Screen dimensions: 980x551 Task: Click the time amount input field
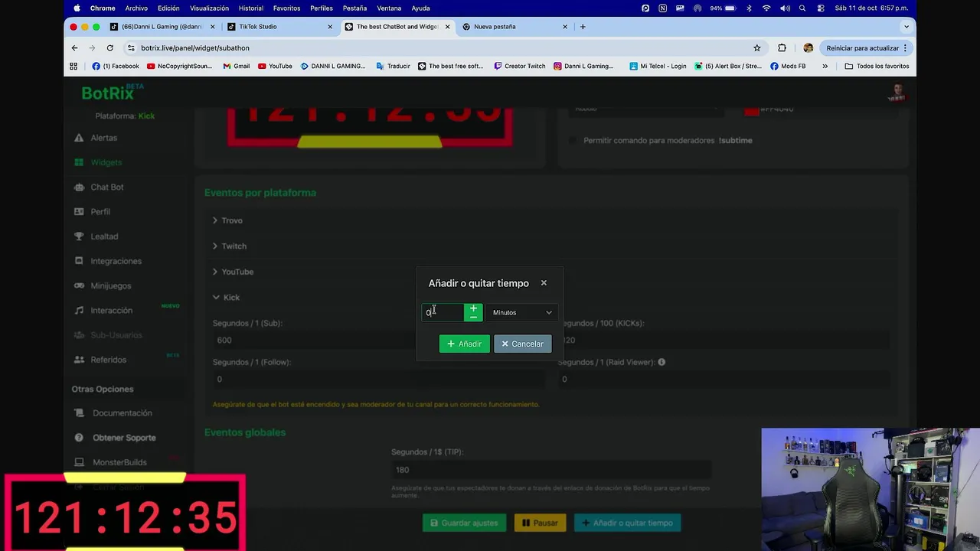(443, 312)
